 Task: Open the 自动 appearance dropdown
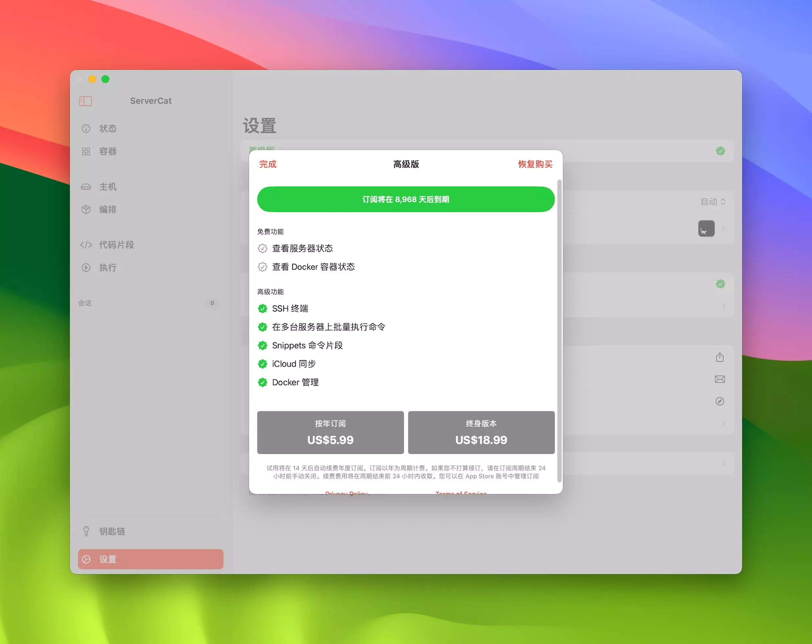(712, 202)
